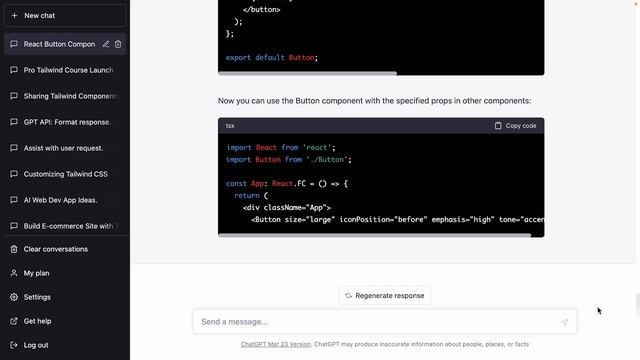640x360 pixels.
Task: Click chat icon beside GPT API: Format response
Action: 14,122
